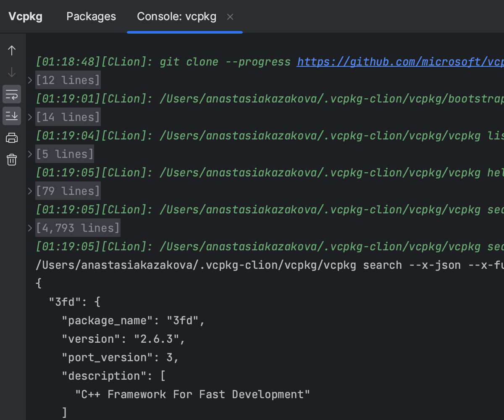
Task: Expand the folded 12 lines chevron
Action: click(30, 80)
